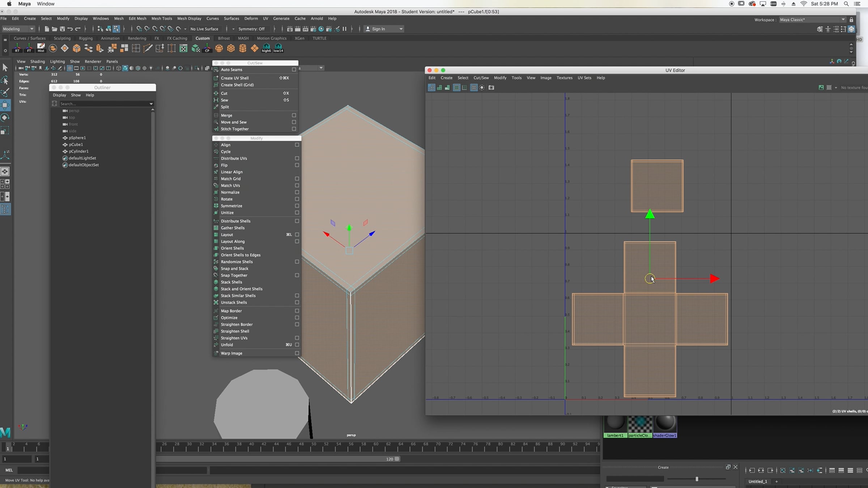Image resolution: width=868 pixels, height=488 pixels.
Task: Click the Sign In button
Action: [379, 29]
